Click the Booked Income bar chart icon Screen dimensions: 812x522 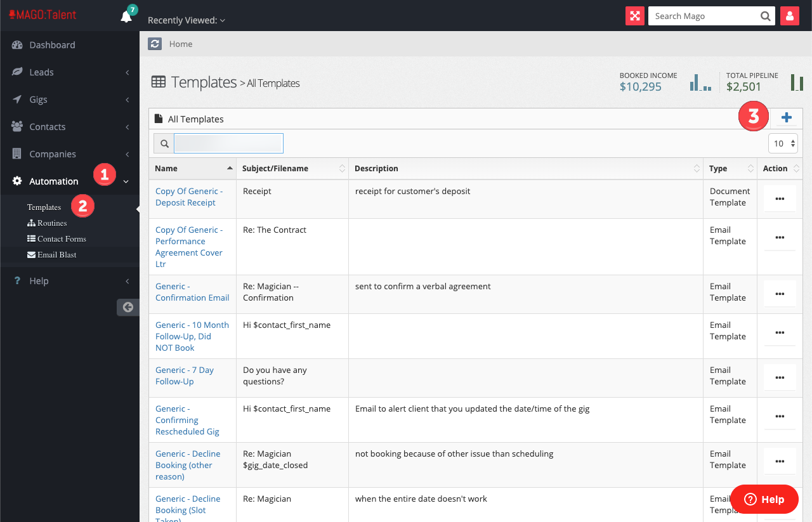[x=700, y=82]
